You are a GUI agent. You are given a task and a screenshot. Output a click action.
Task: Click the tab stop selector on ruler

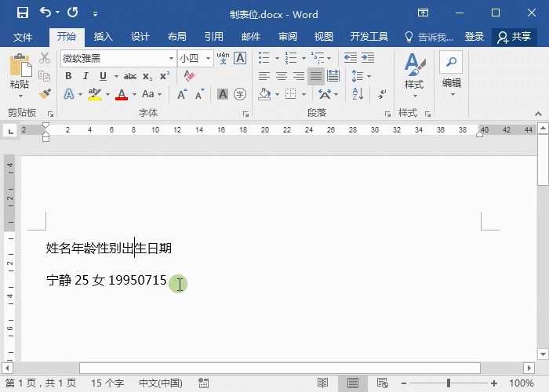tap(11, 132)
